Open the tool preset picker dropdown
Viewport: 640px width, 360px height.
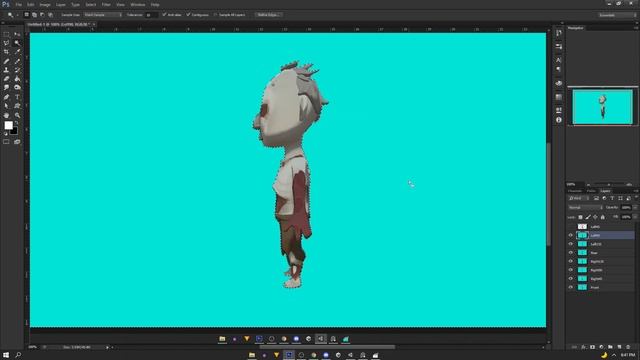(18, 15)
